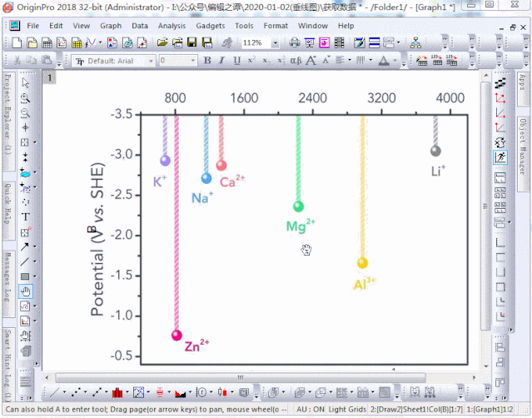The image size is (532, 418).
Task: Toggle Bold text formatting
Action: coord(207,61)
